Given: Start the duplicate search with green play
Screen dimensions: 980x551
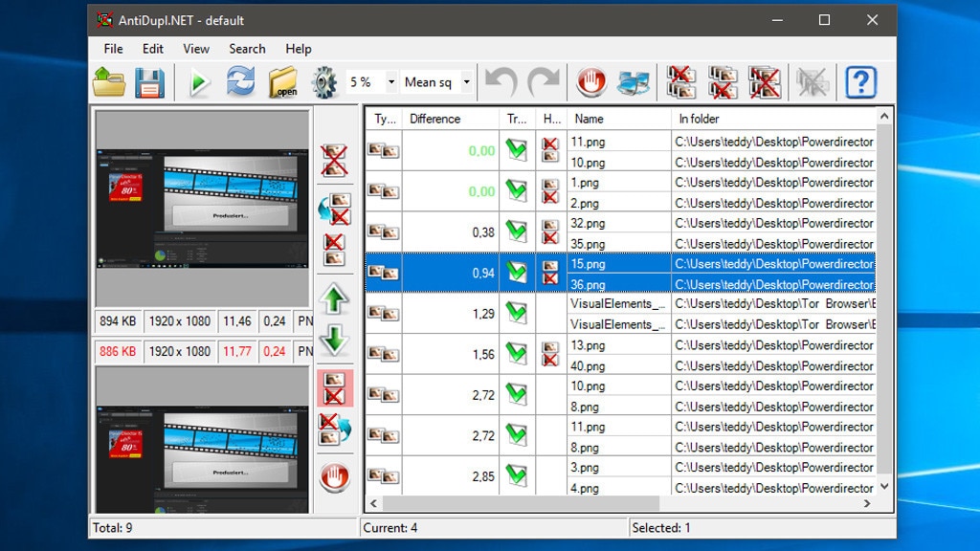Looking at the screenshot, I should tap(199, 82).
